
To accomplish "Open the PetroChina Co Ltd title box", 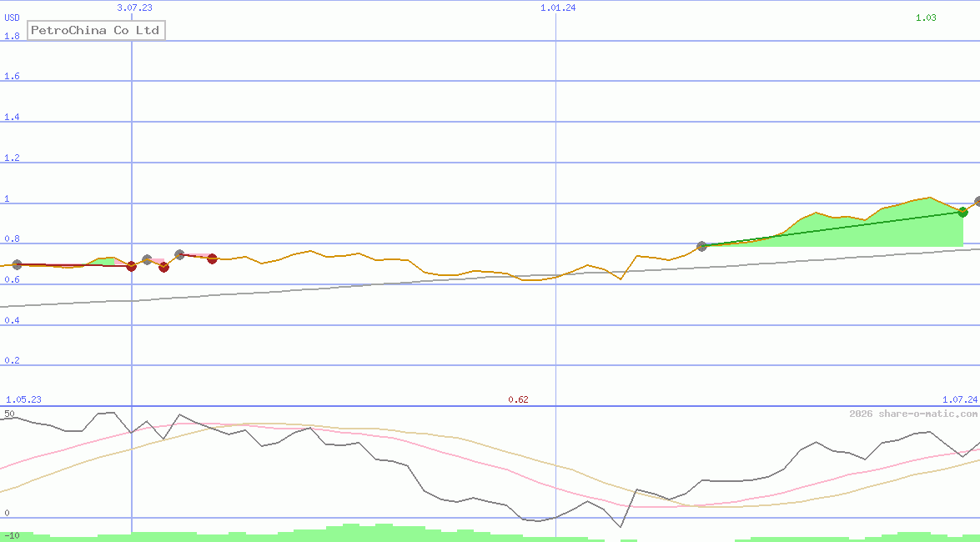I will (x=95, y=29).
